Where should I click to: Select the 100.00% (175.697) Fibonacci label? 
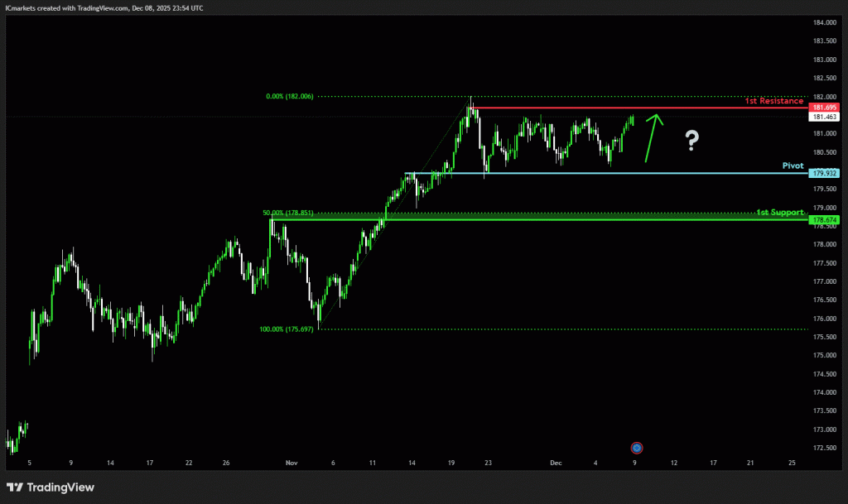(287, 329)
